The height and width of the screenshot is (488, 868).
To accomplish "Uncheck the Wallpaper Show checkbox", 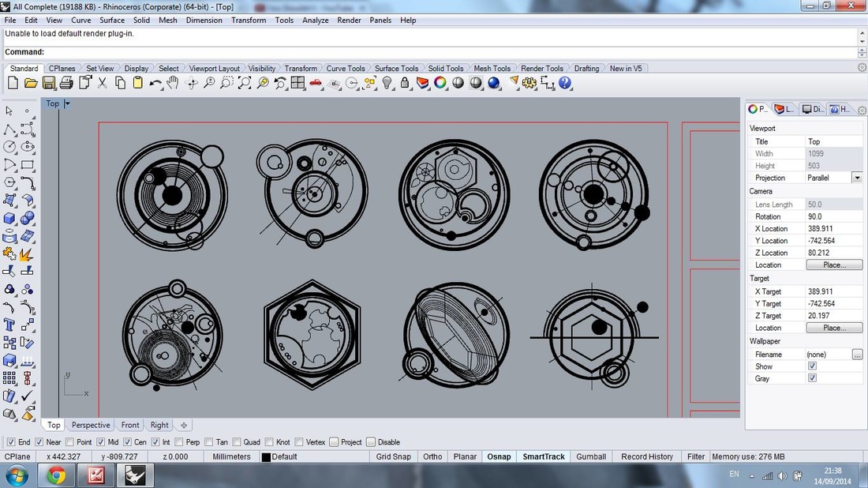I will [x=812, y=366].
